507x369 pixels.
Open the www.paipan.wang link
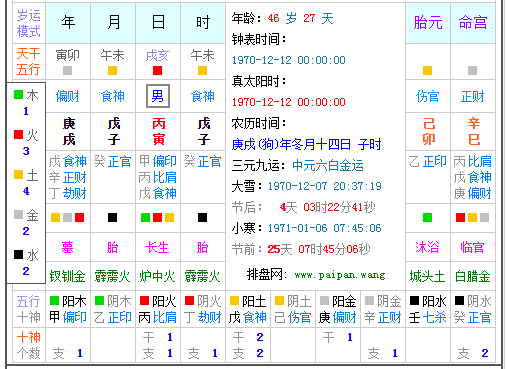coord(340,275)
